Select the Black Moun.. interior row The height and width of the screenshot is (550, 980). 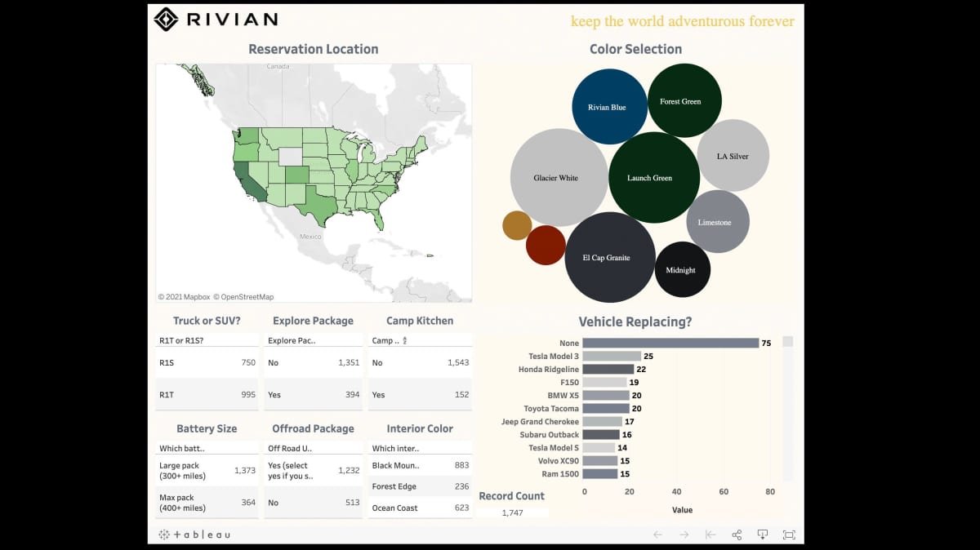(x=420, y=465)
